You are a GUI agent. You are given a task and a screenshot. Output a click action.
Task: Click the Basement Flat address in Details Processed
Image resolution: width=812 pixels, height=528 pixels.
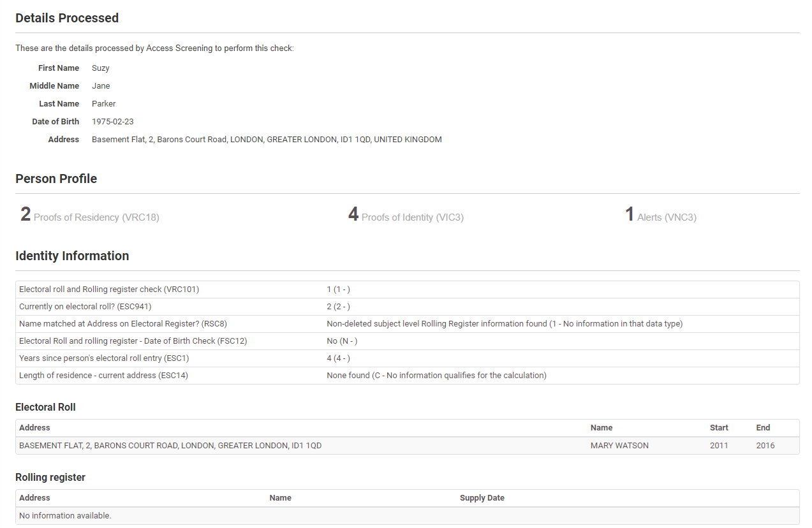267,140
